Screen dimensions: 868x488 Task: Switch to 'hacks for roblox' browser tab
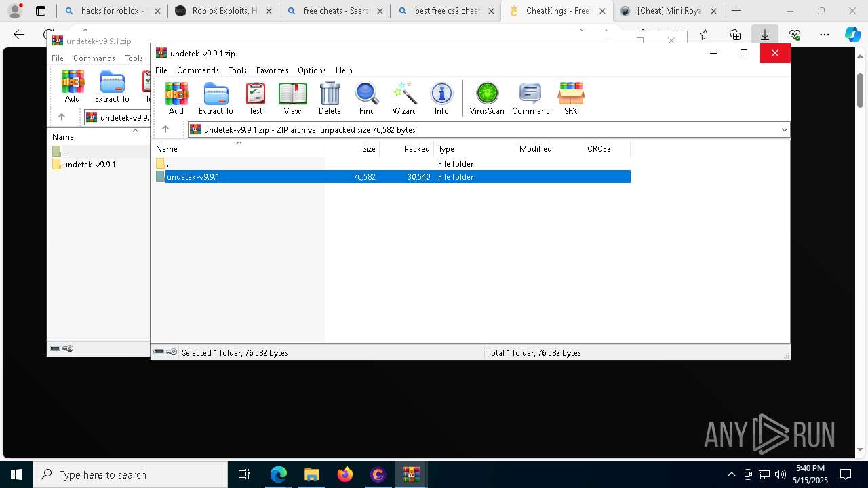[x=113, y=11]
